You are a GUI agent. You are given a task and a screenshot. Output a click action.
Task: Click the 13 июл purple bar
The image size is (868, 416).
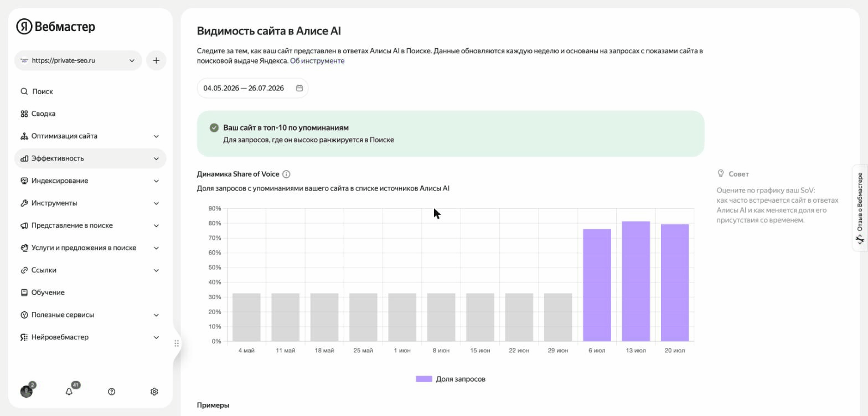[x=636, y=281]
